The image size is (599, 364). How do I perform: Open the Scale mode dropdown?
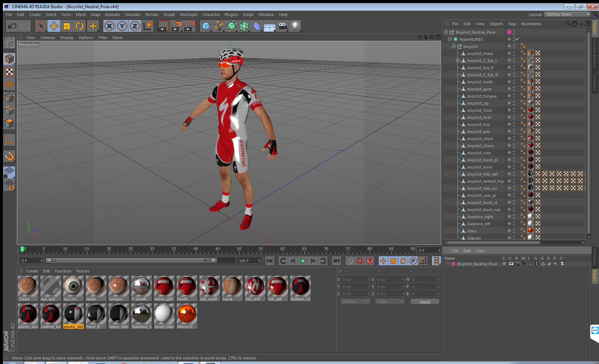pyautogui.click(x=390, y=302)
